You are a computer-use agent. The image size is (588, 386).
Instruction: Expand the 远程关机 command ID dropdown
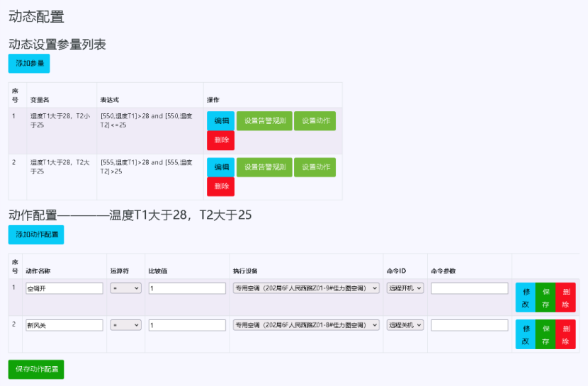pos(405,325)
